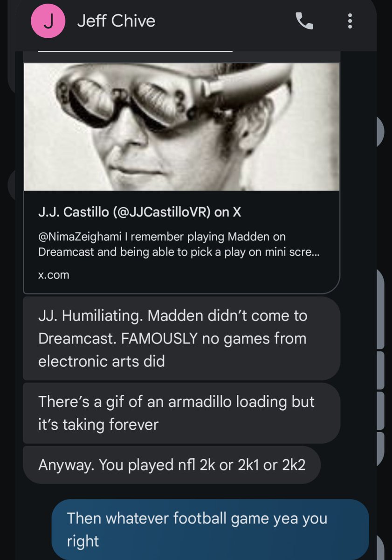Screen dimensions: 392x560
Task: Open Jeff Chive contact details
Action: coord(116,21)
